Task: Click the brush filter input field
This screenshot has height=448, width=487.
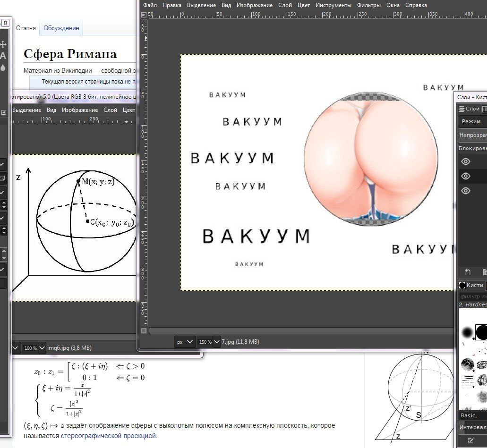Action: tap(472, 296)
